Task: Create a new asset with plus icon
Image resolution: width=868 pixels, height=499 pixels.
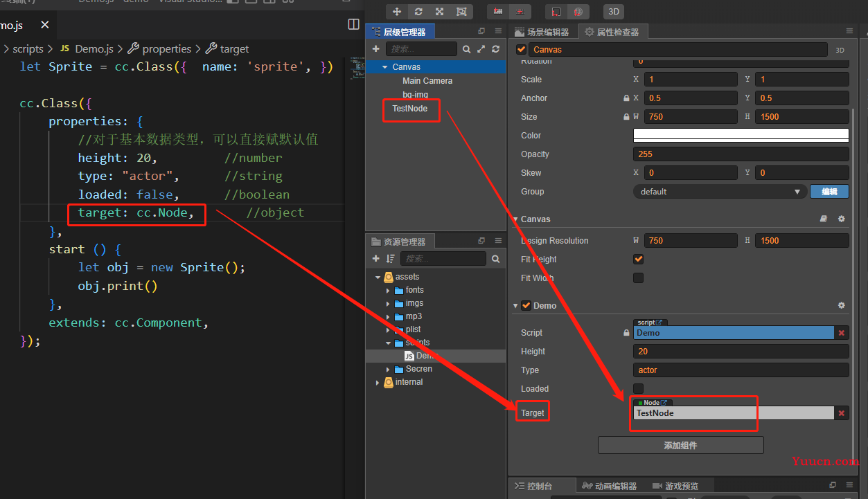Action: (375, 259)
